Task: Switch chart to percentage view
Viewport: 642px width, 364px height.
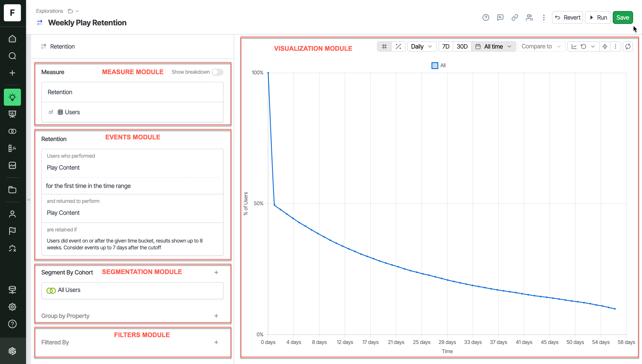Action: click(x=398, y=46)
